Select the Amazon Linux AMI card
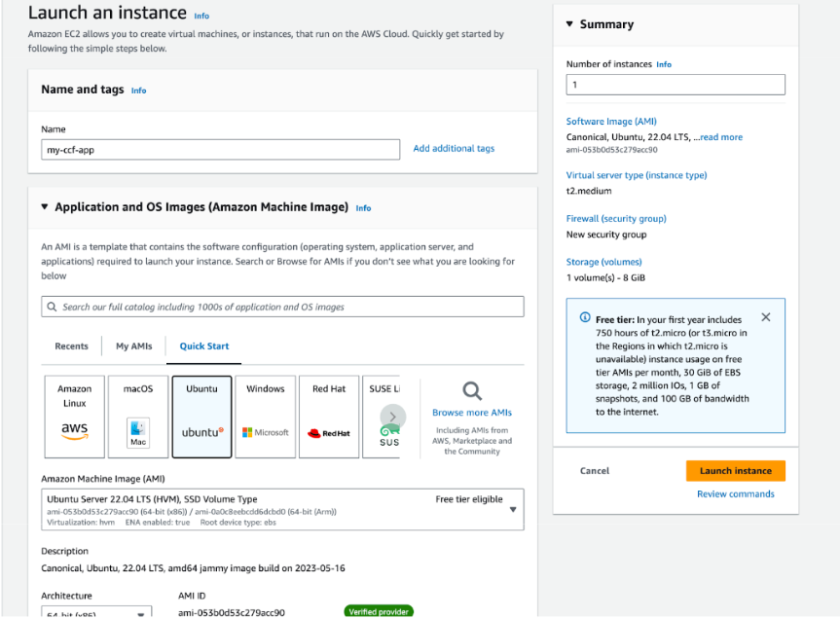 [75, 417]
